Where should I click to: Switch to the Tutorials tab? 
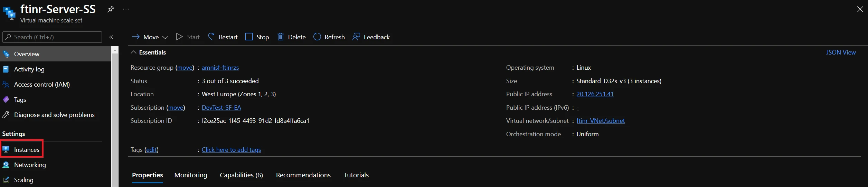point(356,175)
